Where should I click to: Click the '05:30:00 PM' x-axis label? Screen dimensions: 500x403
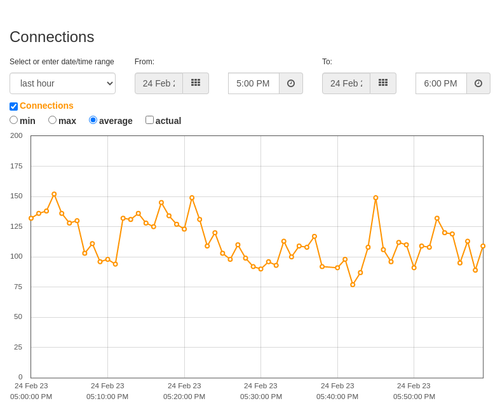(x=261, y=397)
